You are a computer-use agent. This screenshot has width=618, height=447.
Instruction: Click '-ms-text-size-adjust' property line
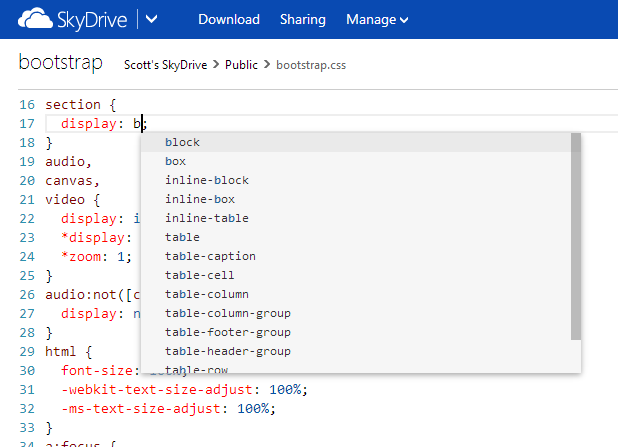[168, 408]
